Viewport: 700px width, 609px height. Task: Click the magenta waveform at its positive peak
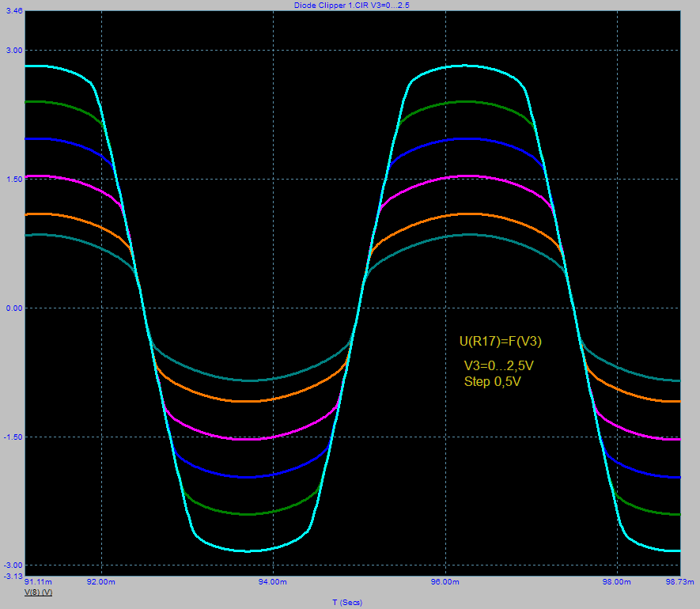click(467, 176)
